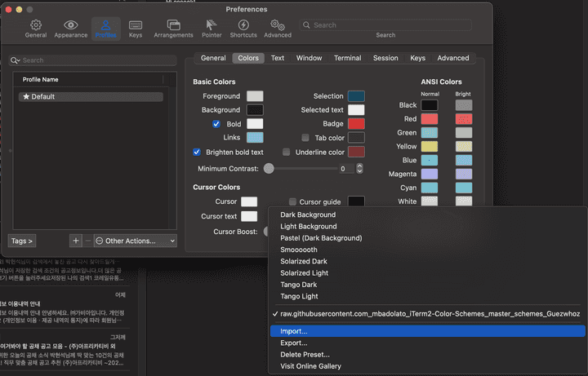This screenshot has width=588, height=376.
Task: Switch to the Terminal profile tab
Action: coord(348,58)
